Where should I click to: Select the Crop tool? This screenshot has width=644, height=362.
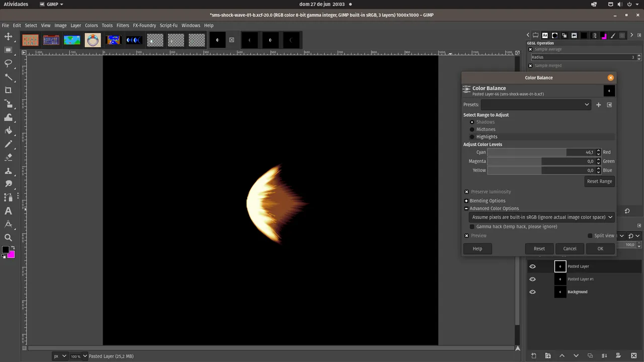[9, 90]
